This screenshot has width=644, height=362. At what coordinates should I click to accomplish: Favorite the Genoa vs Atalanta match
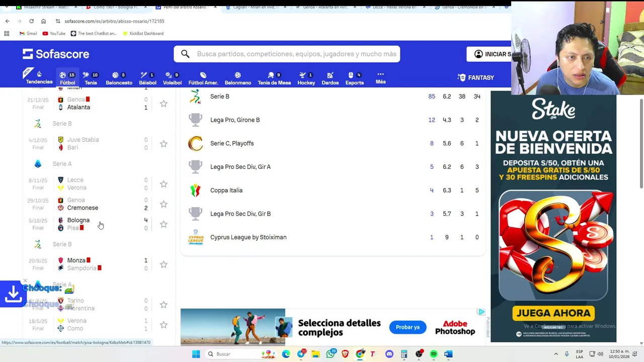[164, 104]
